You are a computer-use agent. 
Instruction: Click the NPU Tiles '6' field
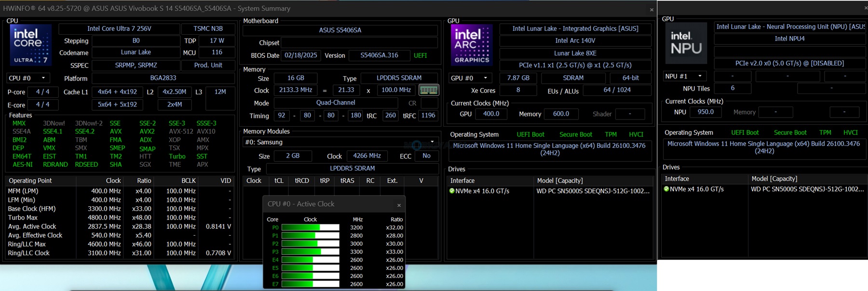732,88
